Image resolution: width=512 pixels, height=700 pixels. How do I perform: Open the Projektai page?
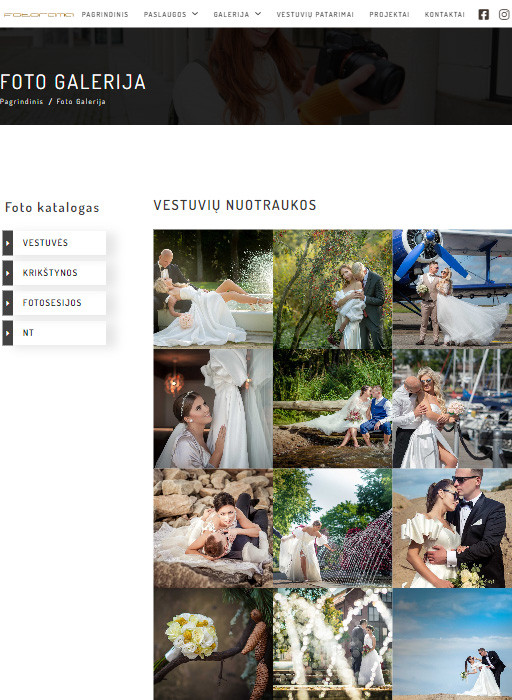pos(389,14)
